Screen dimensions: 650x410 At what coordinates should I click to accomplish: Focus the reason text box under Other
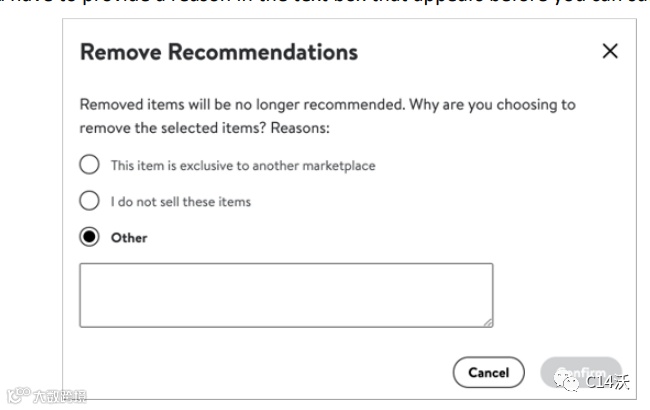(x=286, y=294)
